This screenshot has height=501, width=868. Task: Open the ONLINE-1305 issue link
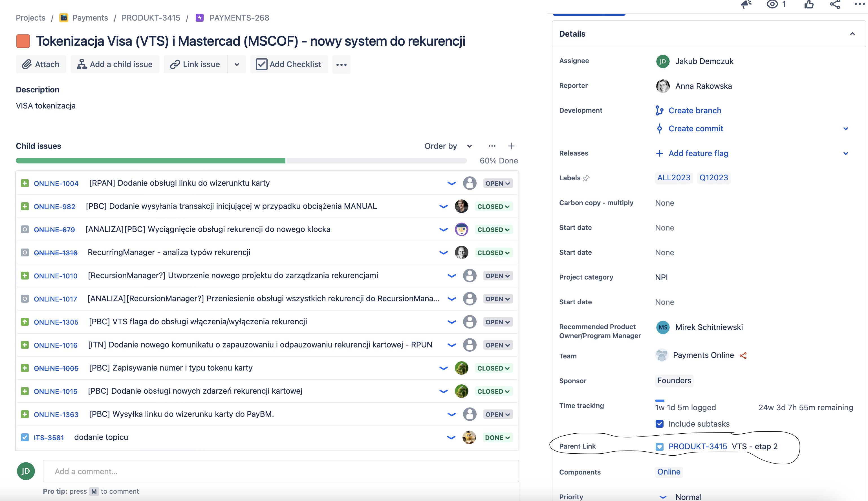(56, 322)
